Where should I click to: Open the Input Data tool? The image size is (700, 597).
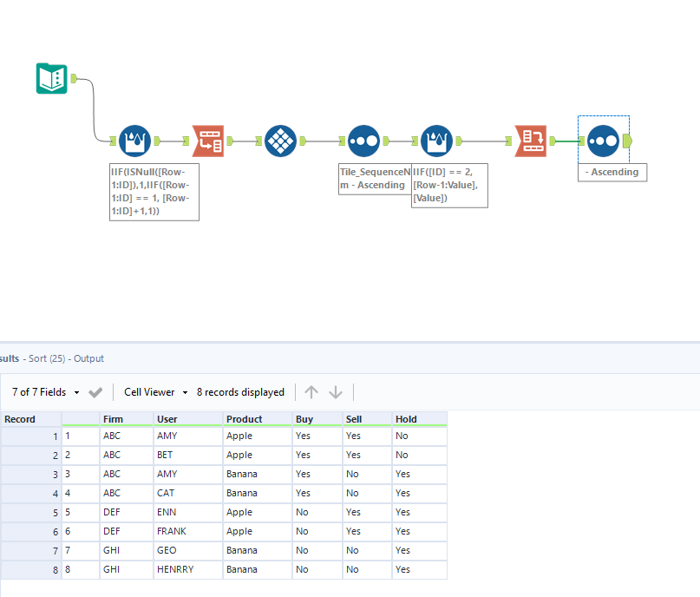[x=51, y=78]
